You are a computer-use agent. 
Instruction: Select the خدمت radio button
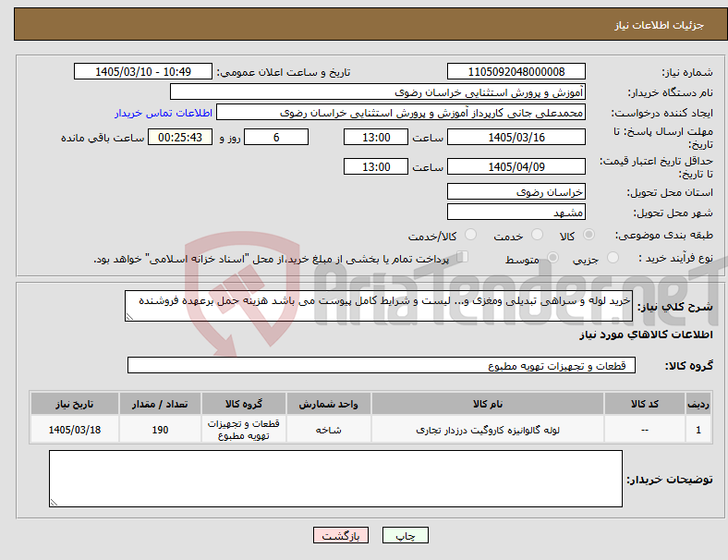coord(537,235)
